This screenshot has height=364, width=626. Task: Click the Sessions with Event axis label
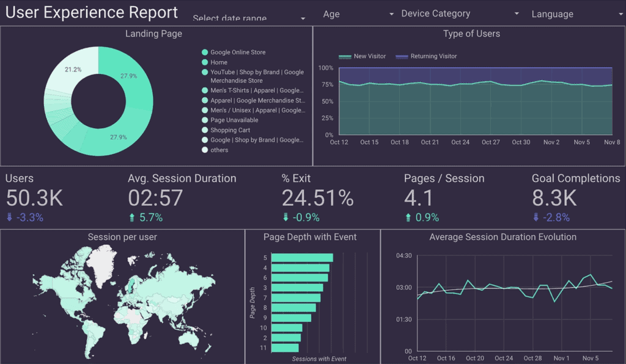(x=319, y=359)
